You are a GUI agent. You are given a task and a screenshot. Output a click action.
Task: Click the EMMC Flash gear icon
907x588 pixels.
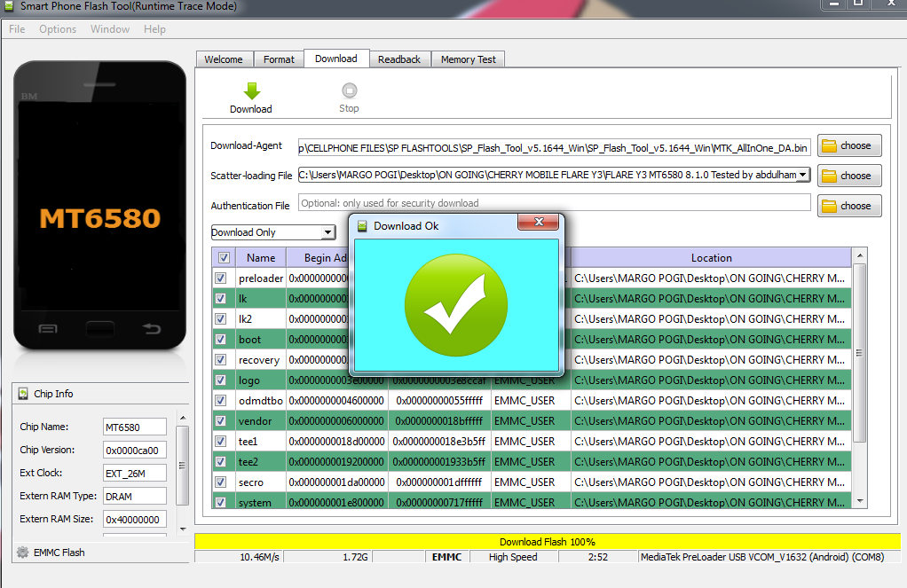tap(22, 553)
